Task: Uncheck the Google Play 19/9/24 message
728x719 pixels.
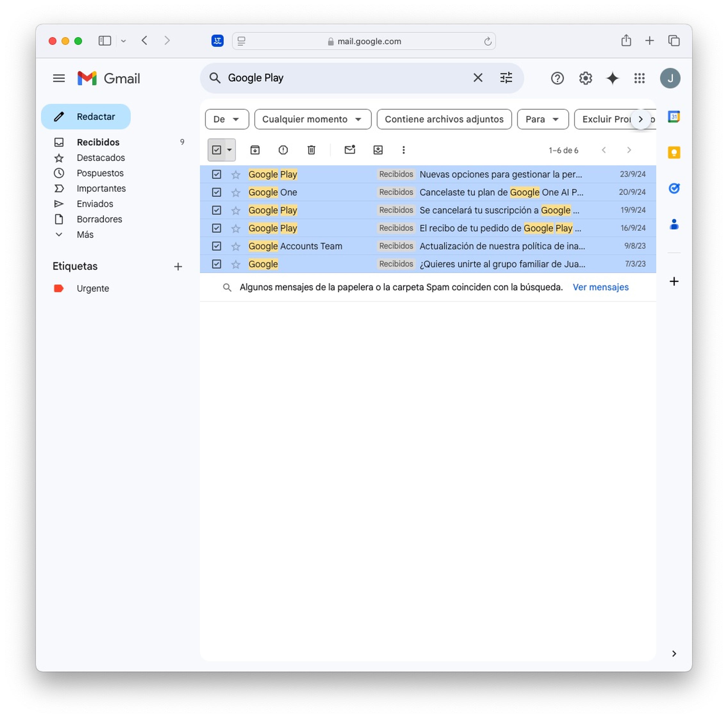Action: (x=216, y=210)
